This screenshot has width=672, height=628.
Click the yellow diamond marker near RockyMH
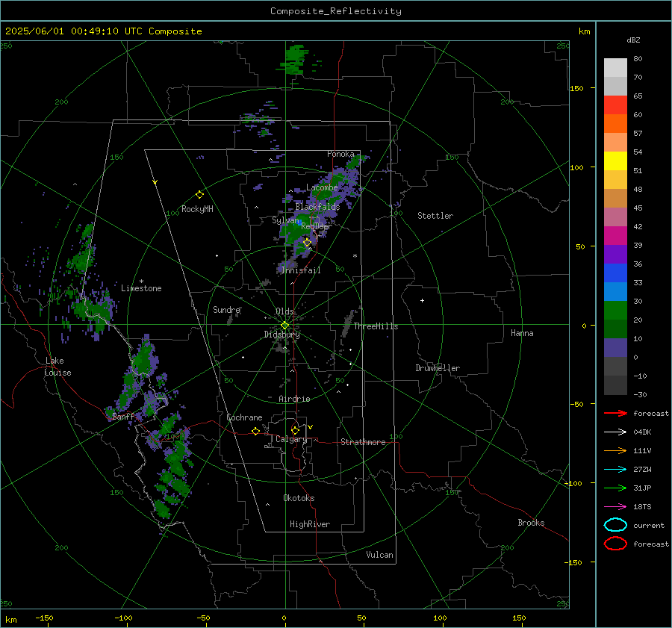[x=199, y=195]
